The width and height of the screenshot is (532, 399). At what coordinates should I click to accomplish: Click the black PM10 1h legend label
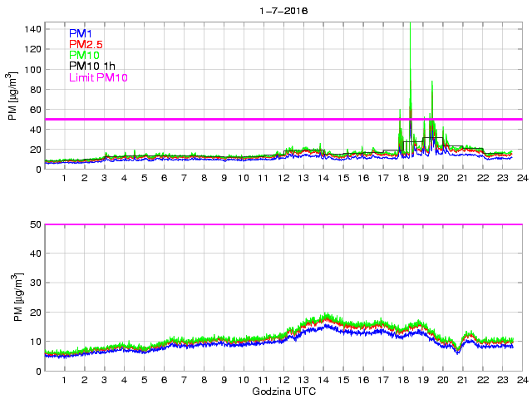92,66
